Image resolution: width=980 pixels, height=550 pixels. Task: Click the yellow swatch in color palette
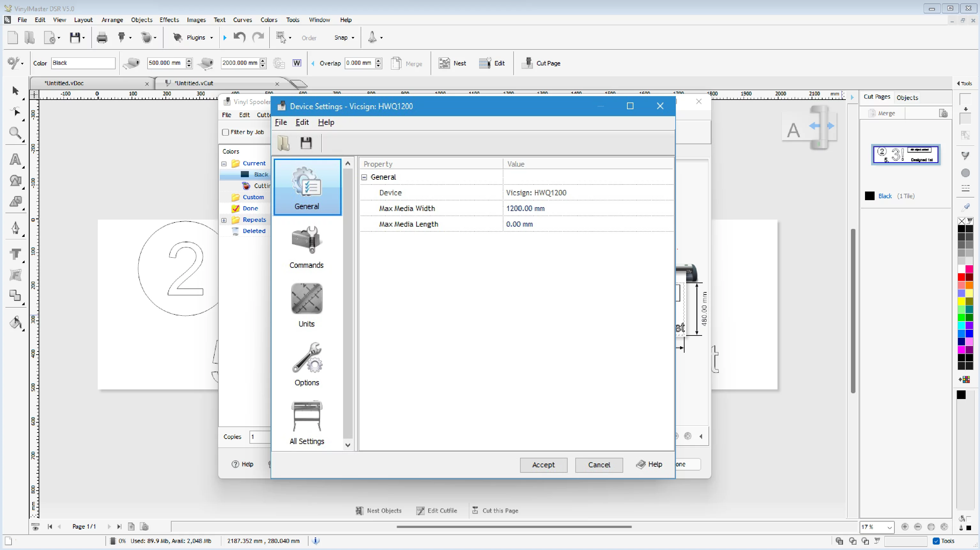tap(961, 301)
